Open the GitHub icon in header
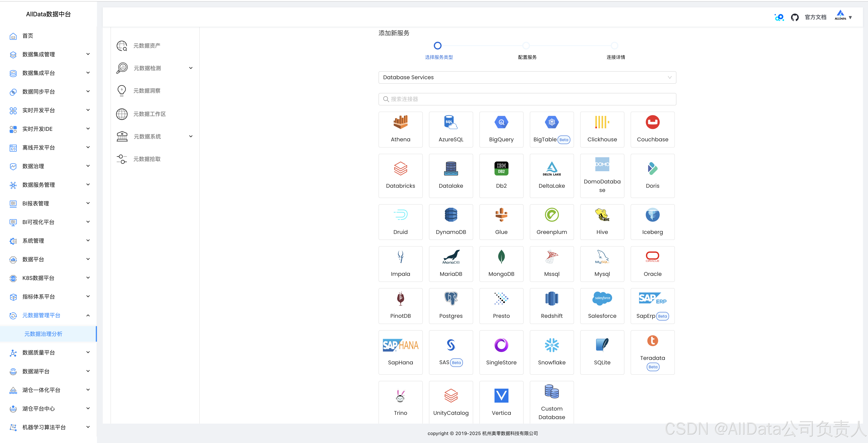Viewport: 868px width, 443px height. [x=795, y=17]
